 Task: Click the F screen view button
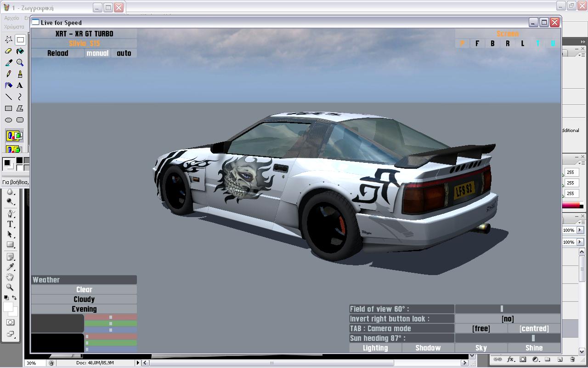click(x=477, y=43)
